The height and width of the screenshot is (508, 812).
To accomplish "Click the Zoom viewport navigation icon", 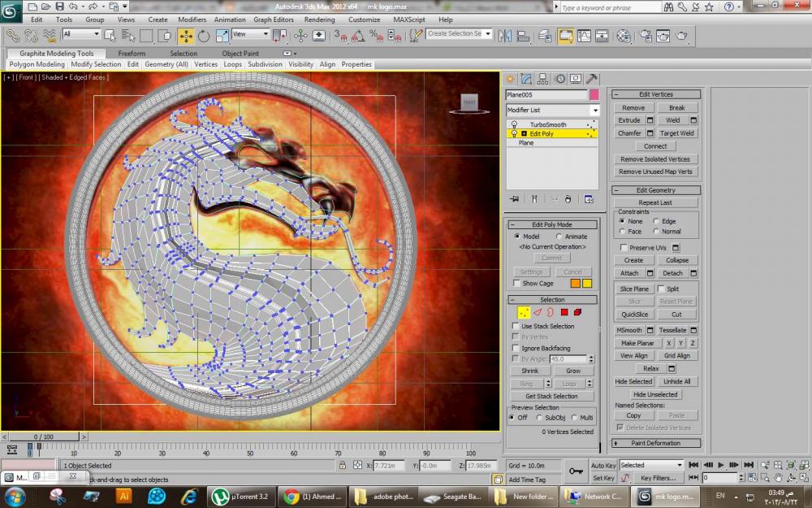I will click(x=766, y=465).
